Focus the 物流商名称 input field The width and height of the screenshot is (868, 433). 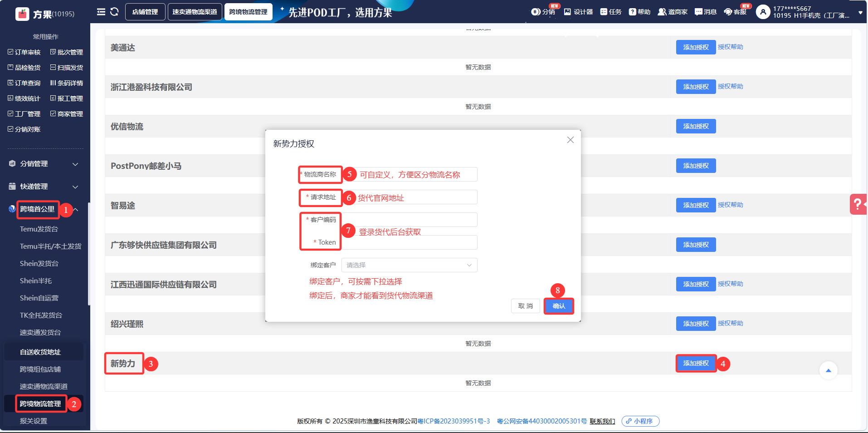(x=409, y=174)
